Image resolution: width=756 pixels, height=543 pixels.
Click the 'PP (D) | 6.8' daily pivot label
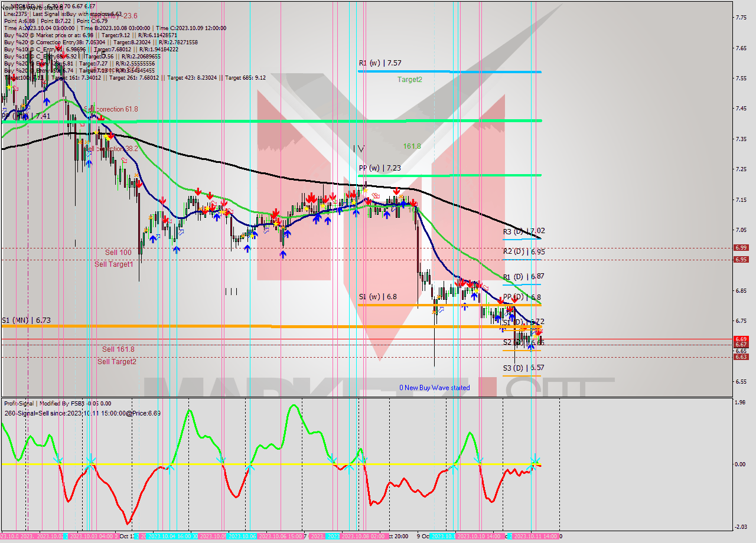522,297
